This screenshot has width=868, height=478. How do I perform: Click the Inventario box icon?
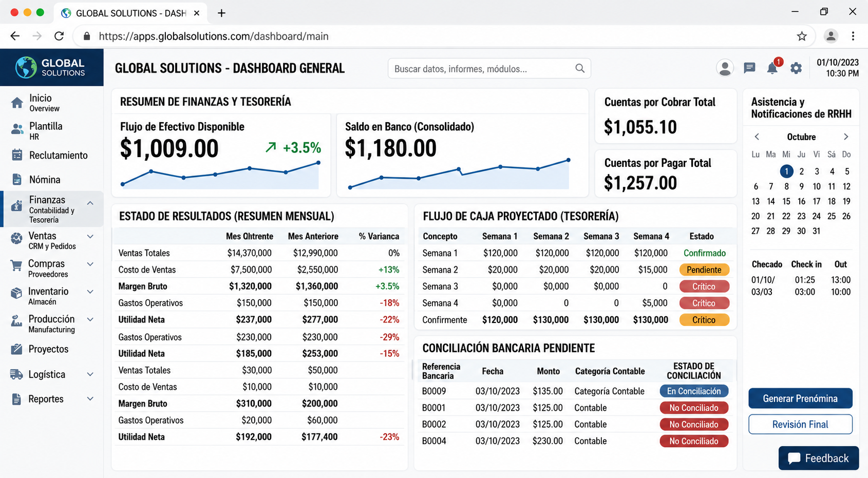[16, 293]
